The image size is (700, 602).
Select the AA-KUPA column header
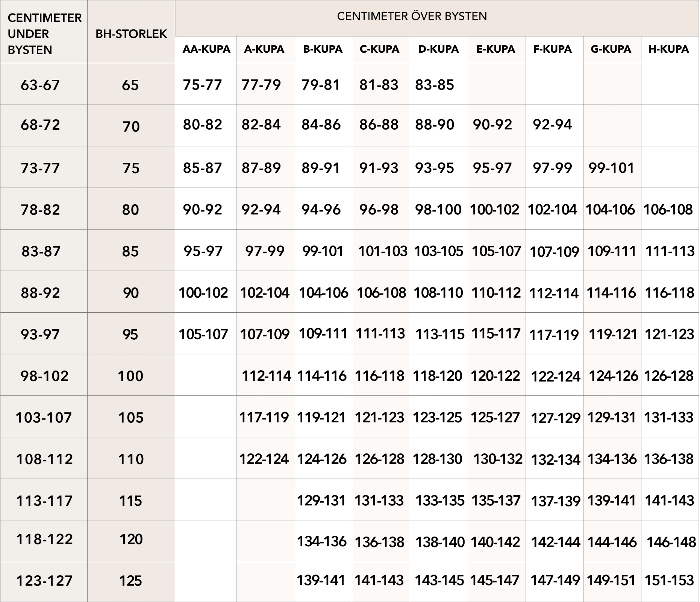(x=206, y=49)
